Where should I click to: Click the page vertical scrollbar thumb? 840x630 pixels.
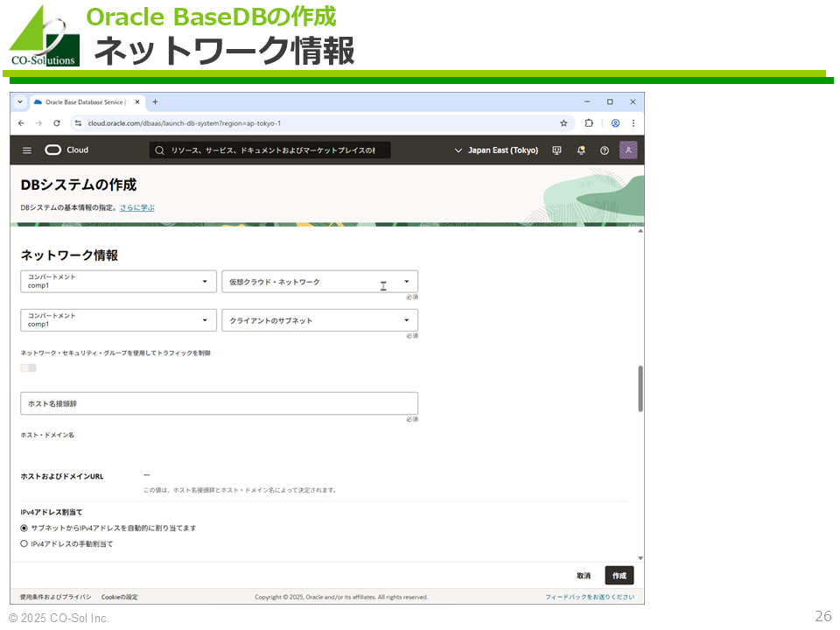(x=640, y=388)
